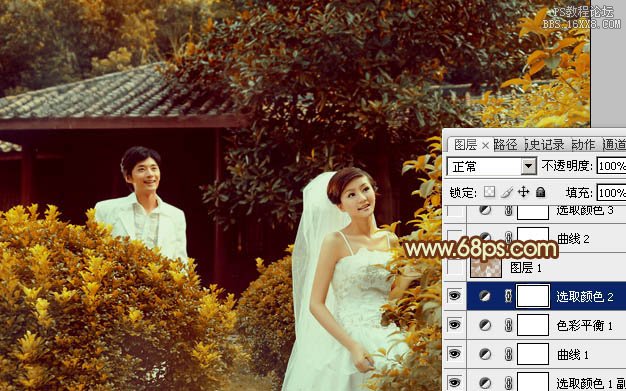Switch to the 路径 tab

(x=505, y=145)
